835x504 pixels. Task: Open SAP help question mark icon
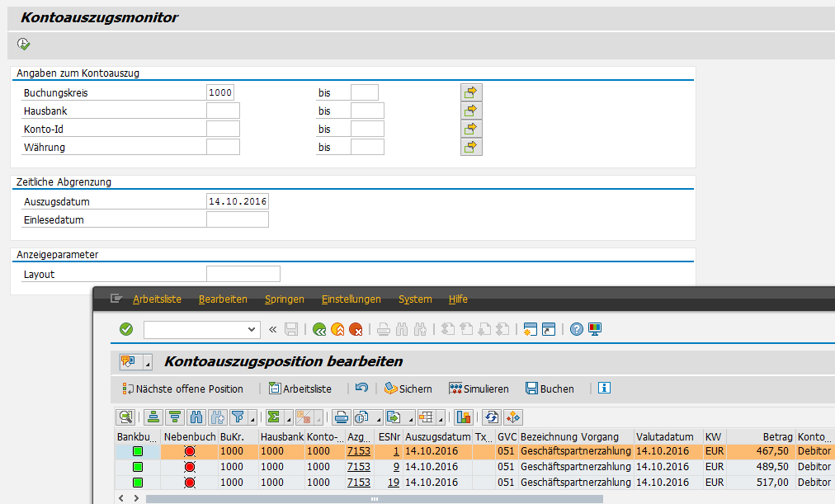(x=577, y=329)
